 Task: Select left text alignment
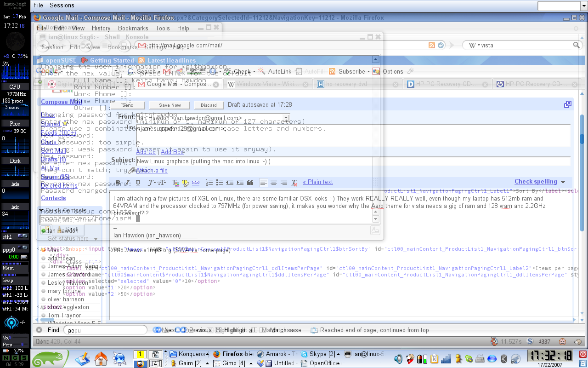coord(264,183)
